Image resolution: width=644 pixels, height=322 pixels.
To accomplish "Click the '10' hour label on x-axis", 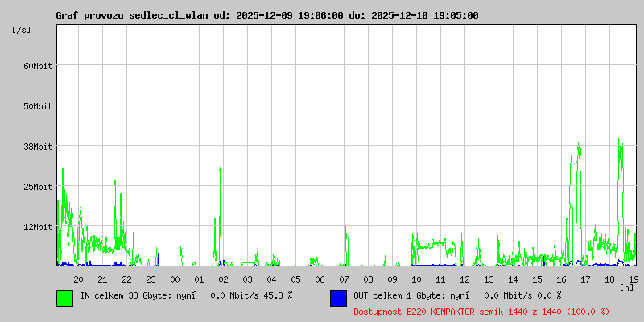I will tap(416, 279).
